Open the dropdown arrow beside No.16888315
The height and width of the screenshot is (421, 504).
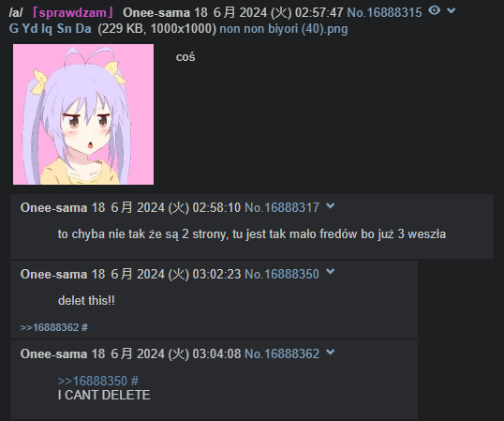(x=452, y=11)
